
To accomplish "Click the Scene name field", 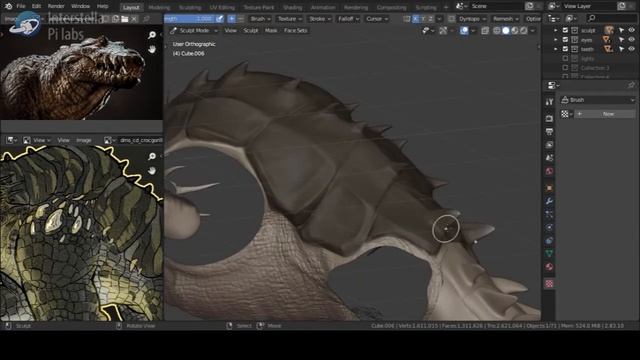I will click(x=496, y=6).
